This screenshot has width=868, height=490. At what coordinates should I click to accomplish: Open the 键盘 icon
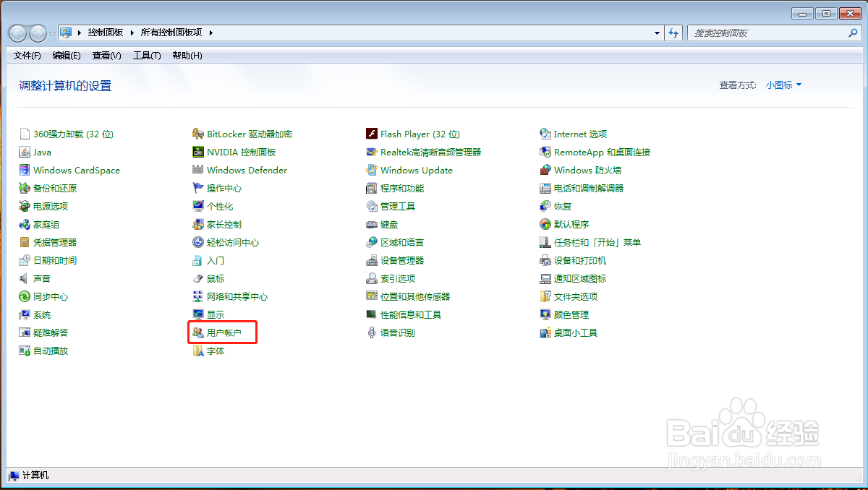pos(372,224)
